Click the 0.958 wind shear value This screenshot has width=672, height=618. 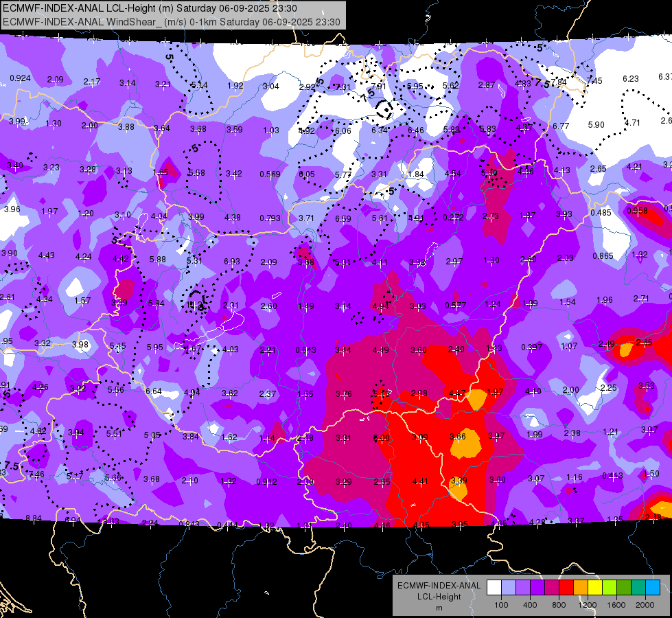point(637,211)
